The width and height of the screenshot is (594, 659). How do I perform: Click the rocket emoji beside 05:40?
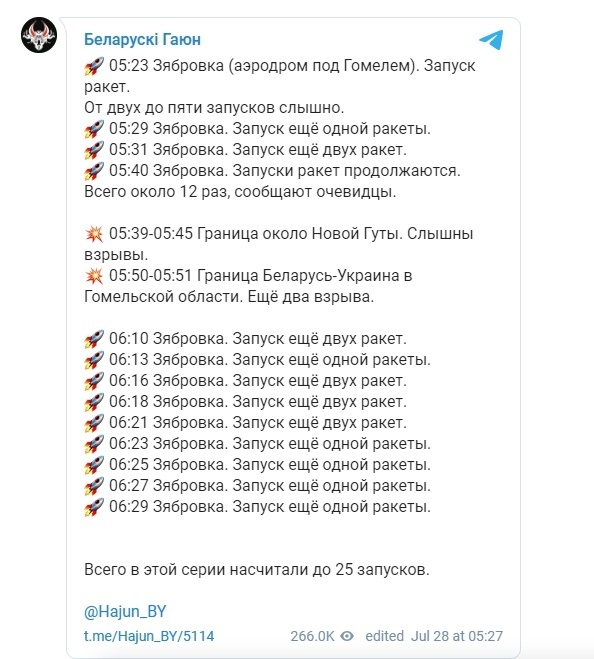pyautogui.click(x=94, y=171)
